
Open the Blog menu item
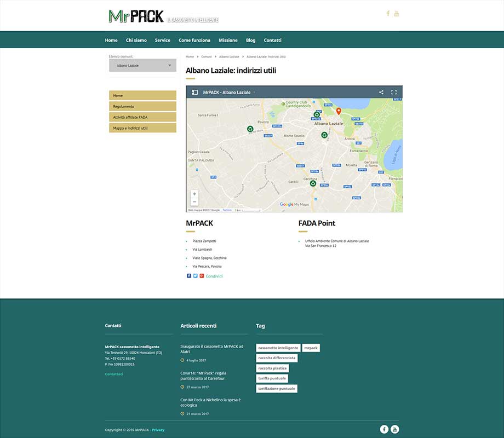251,40
